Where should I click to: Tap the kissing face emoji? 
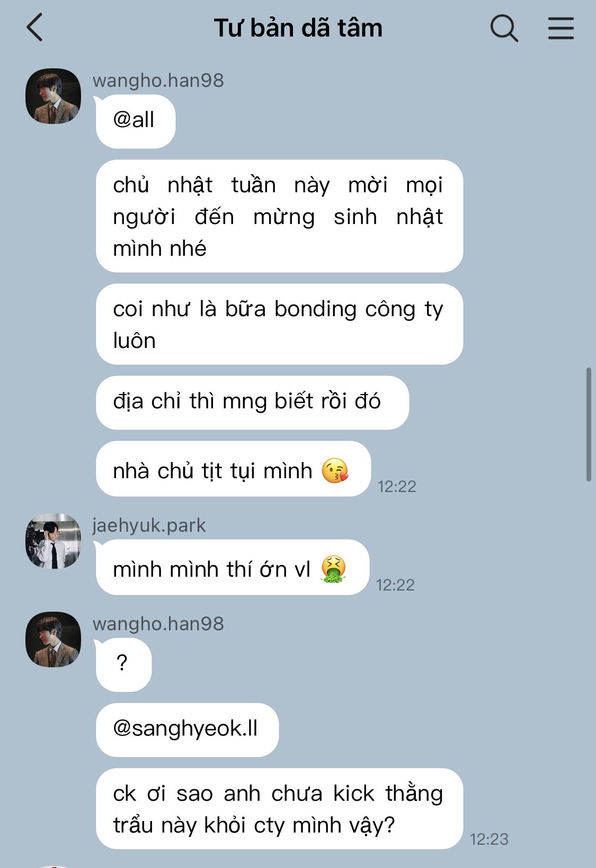pos(335,470)
